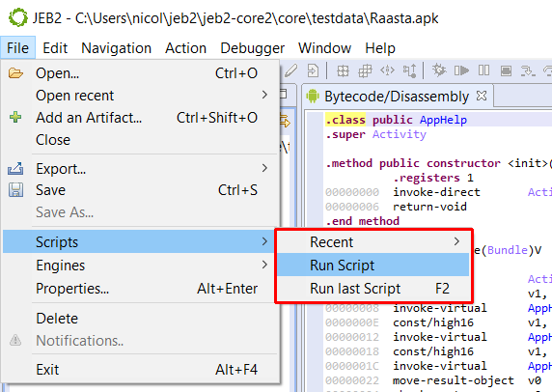
Task: Click the .class directive in disassembly
Action: 345,120
